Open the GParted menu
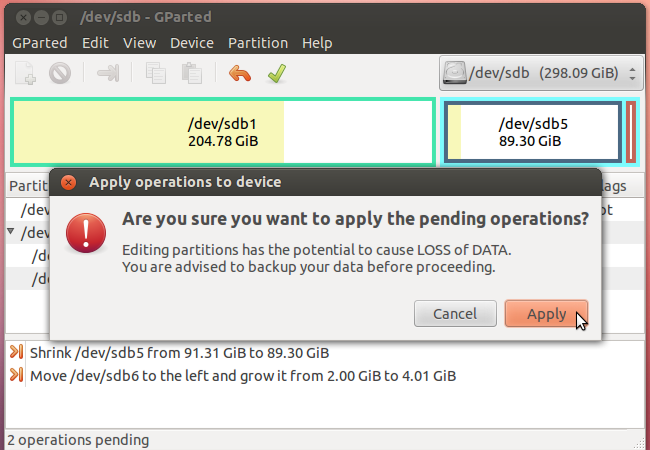This screenshot has height=450, width=650. tap(40, 43)
